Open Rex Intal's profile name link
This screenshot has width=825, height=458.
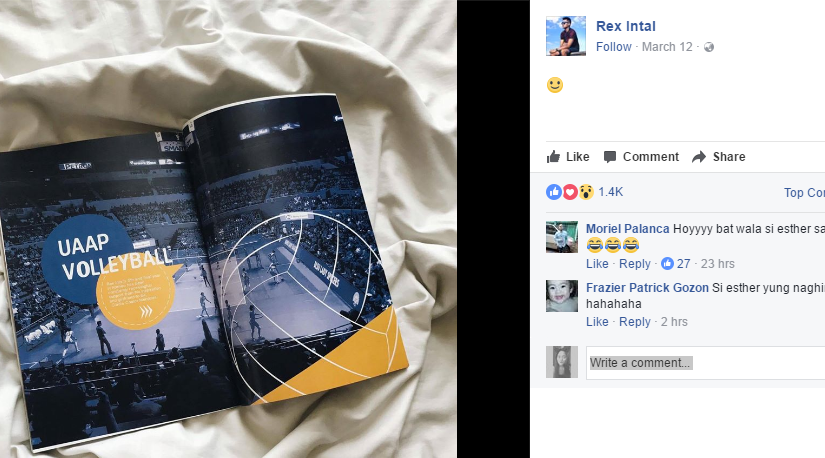[x=626, y=26]
